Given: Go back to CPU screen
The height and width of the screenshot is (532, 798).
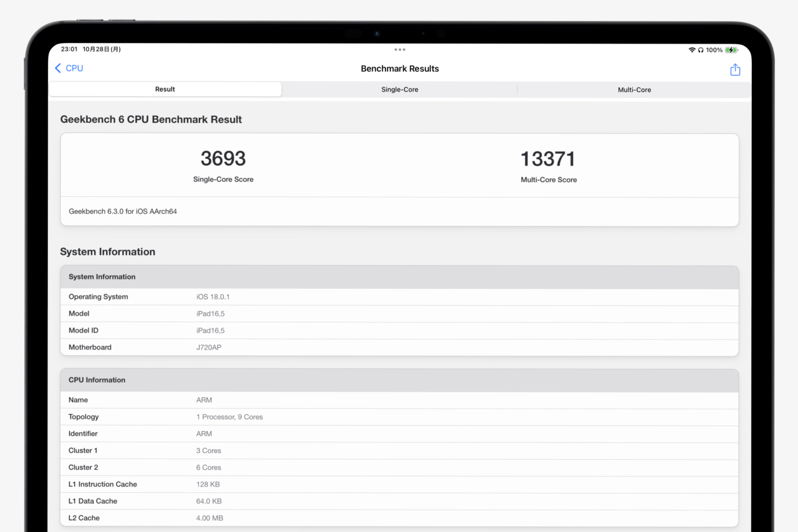Looking at the screenshot, I should pyautogui.click(x=69, y=69).
